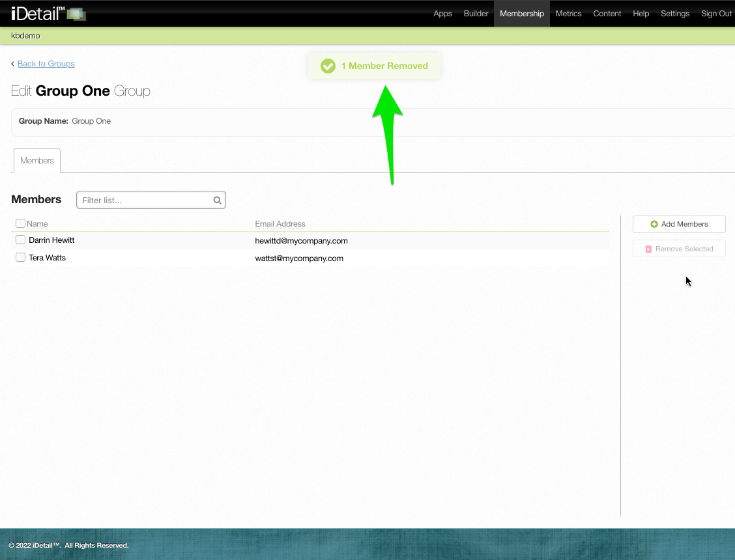Open the Apps menu
Viewport: 735px width, 560px height.
pos(442,14)
